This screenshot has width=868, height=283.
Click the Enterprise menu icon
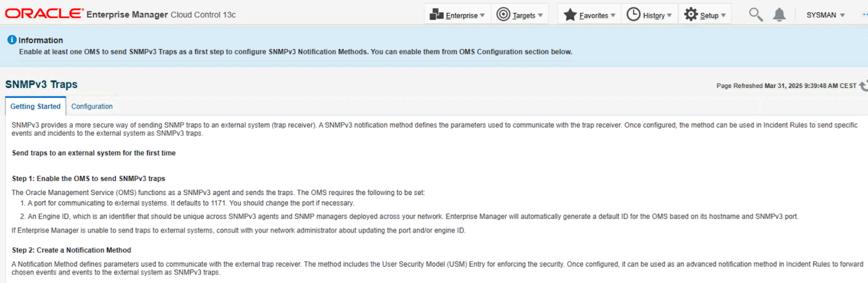click(436, 15)
